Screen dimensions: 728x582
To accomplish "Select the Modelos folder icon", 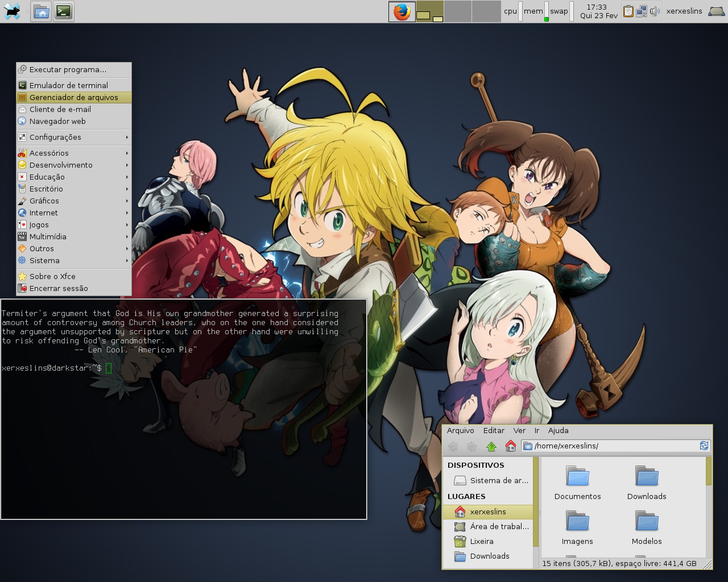I will 647,528.
